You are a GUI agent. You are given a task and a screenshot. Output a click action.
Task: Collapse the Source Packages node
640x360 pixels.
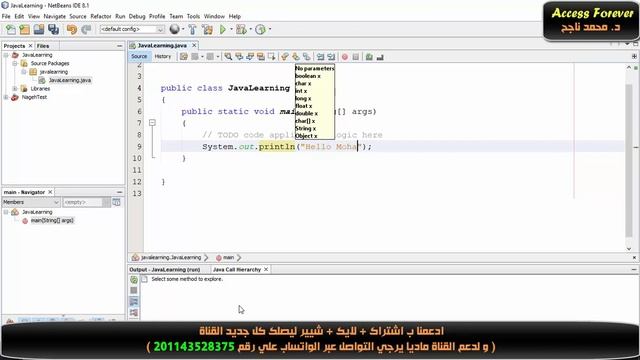tap(15, 63)
